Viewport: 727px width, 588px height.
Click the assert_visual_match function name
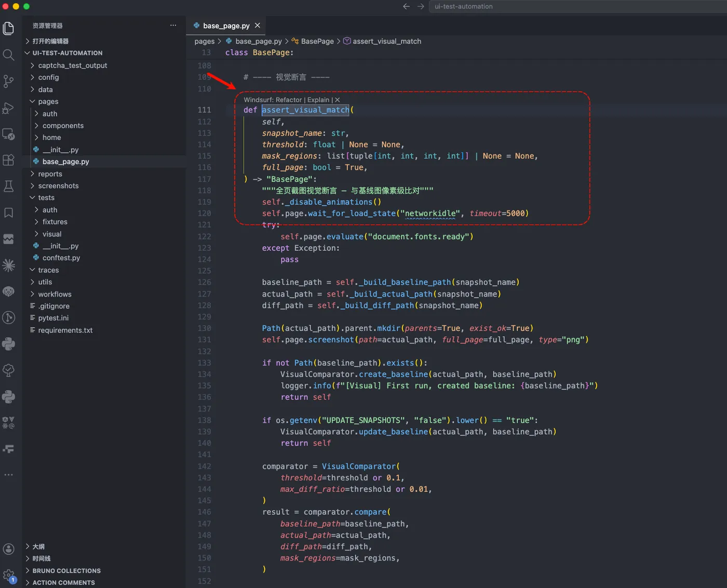pos(305,110)
